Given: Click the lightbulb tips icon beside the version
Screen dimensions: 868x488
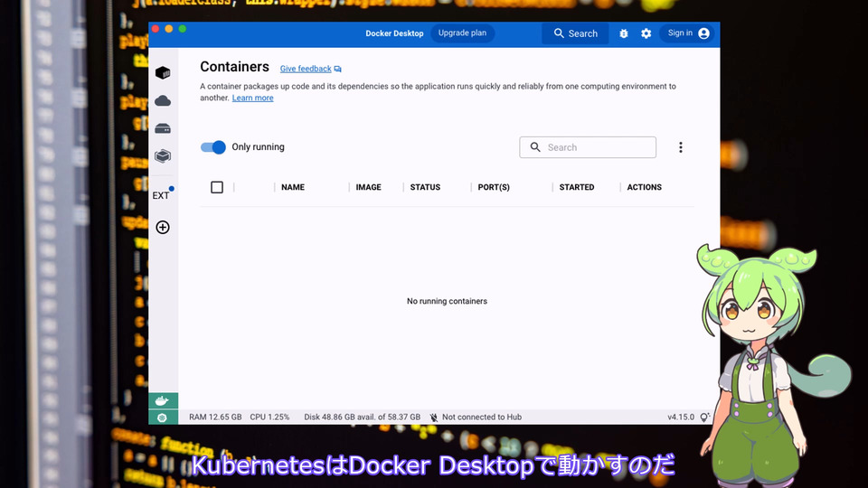Looking at the screenshot, I should [x=704, y=418].
